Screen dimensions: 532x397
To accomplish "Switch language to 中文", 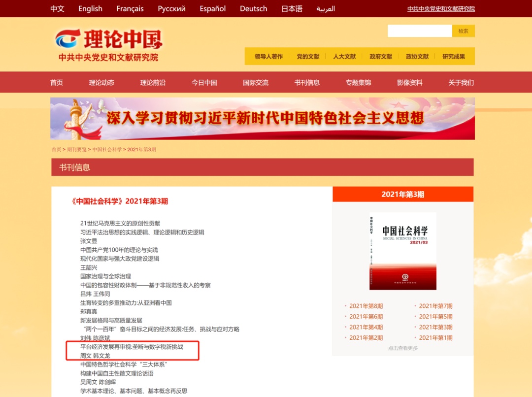I will [57, 8].
